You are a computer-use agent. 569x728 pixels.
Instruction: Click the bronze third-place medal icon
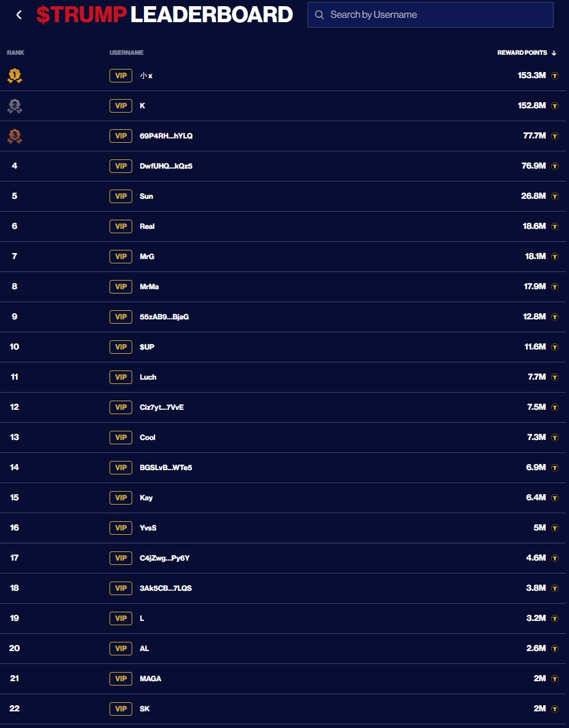point(15,136)
